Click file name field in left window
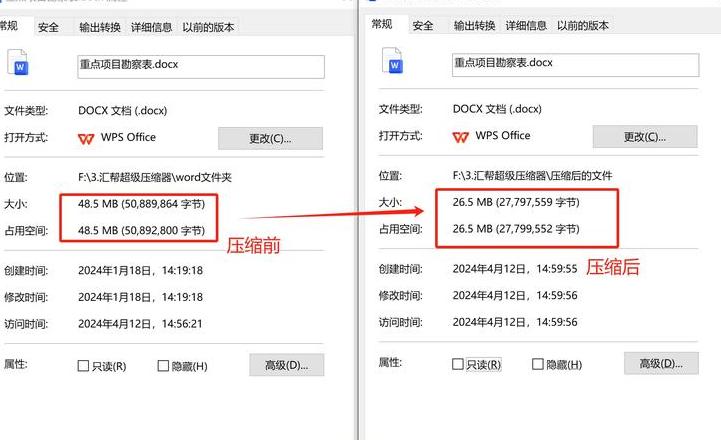Image resolution: width=721 pixels, height=440 pixels. [201, 67]
